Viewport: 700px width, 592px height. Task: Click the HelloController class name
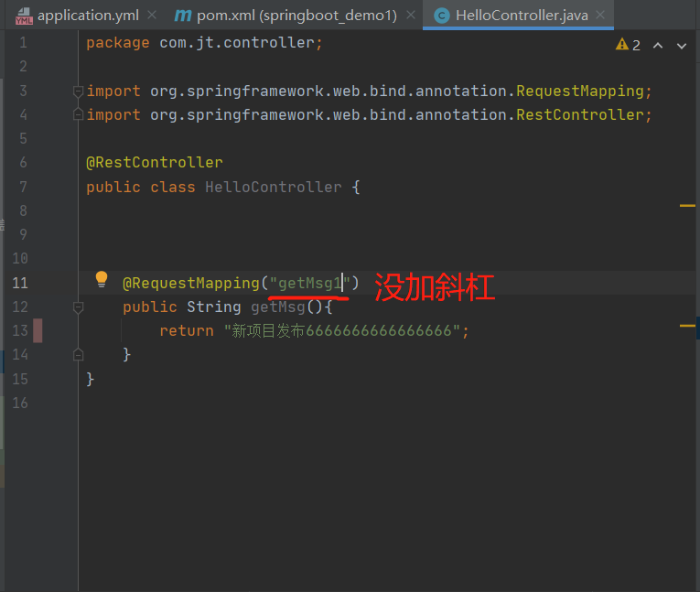coord(274,187)
